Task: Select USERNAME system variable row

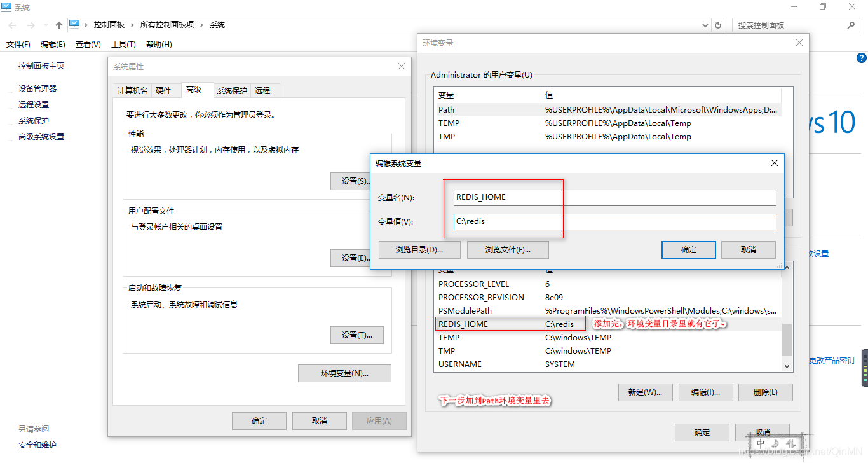Action: click(608, 364)
